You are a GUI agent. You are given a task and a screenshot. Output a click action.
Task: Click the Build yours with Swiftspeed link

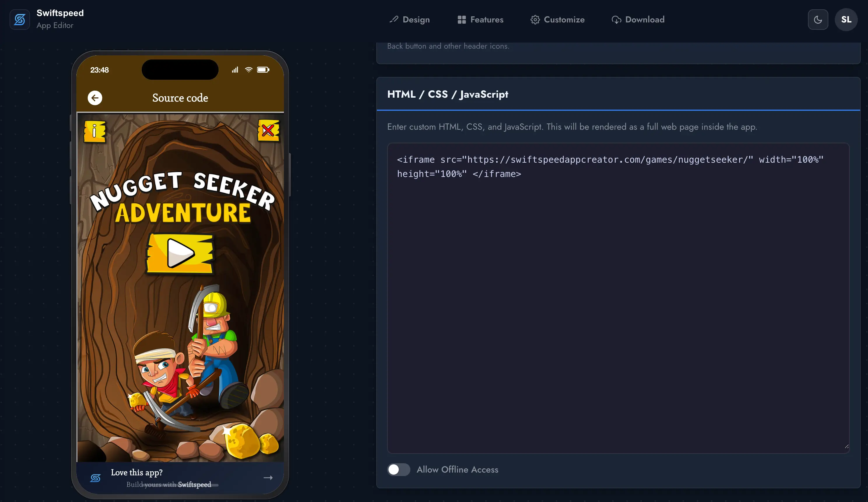click(168, 485)
